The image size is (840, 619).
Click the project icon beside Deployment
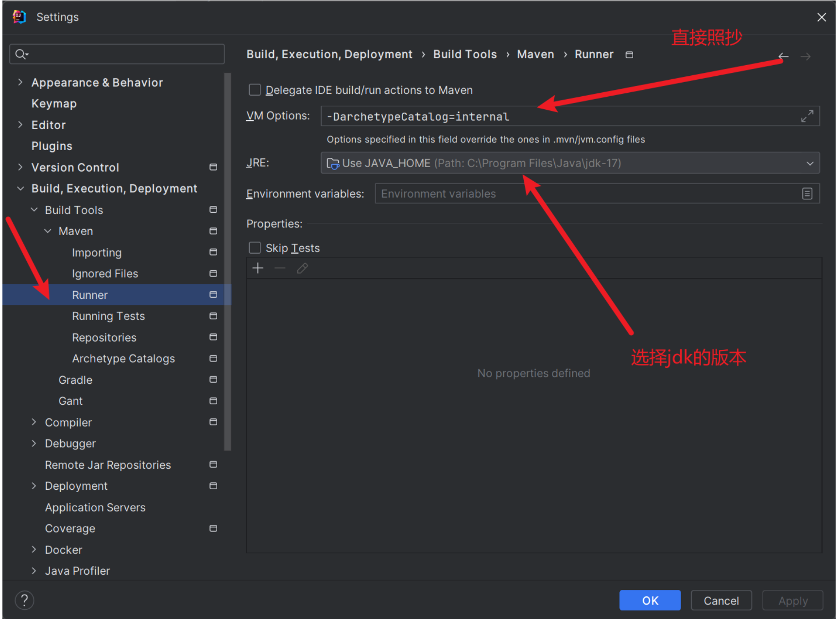tap(213, 486)
